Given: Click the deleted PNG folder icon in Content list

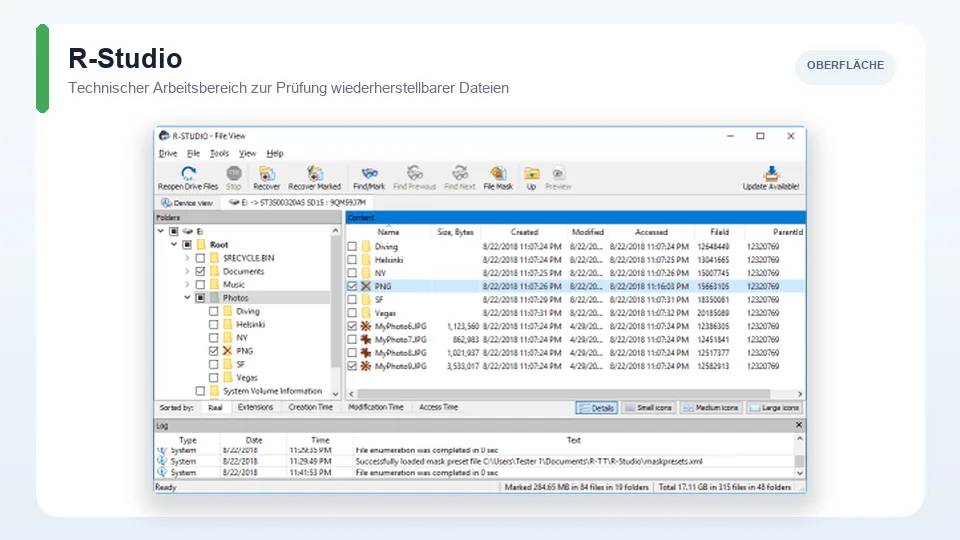Looking at the screenshot, I should (366, 286).
